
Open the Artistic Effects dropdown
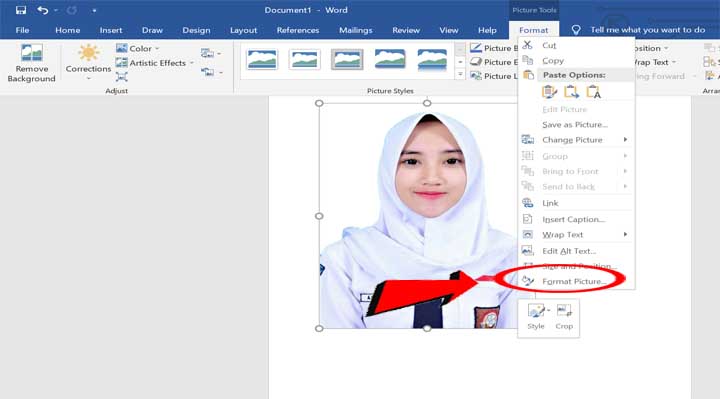155,63
